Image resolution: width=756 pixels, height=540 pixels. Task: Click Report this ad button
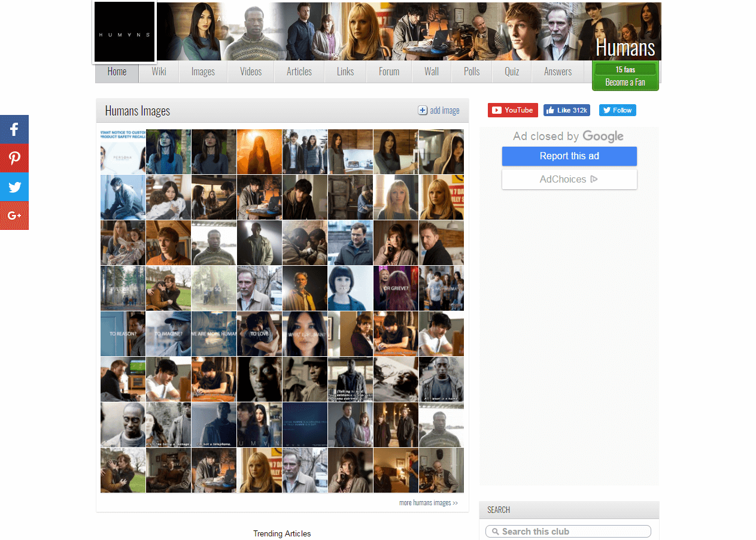click(x=569, y=156)
